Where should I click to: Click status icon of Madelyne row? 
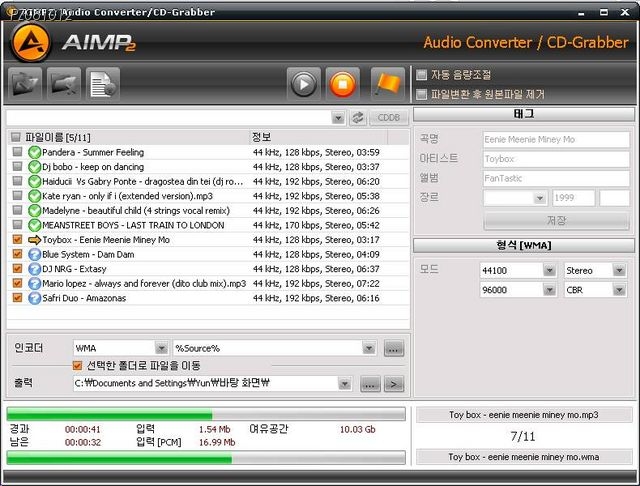coord(34,211)
